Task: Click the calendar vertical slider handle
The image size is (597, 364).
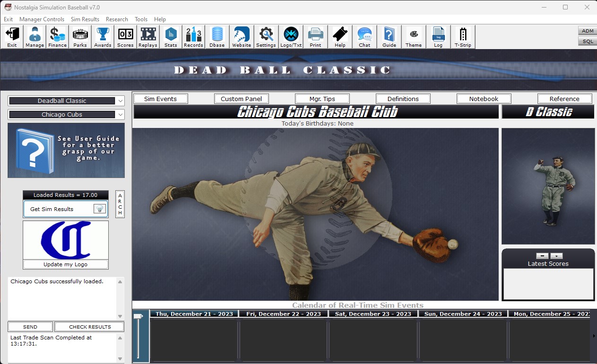Action: 138,316
